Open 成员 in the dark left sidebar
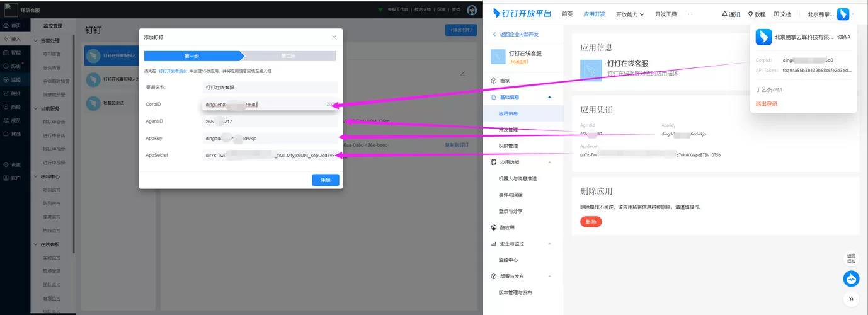The height and width of the screenshot is (315, 868). [13, 120]
